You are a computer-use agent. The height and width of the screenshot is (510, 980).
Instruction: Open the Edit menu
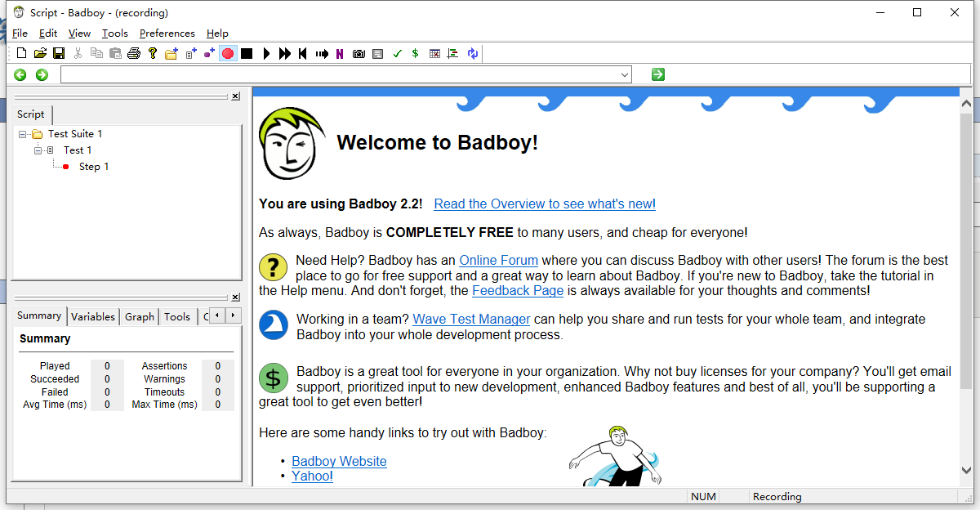(x=48, y=34)
